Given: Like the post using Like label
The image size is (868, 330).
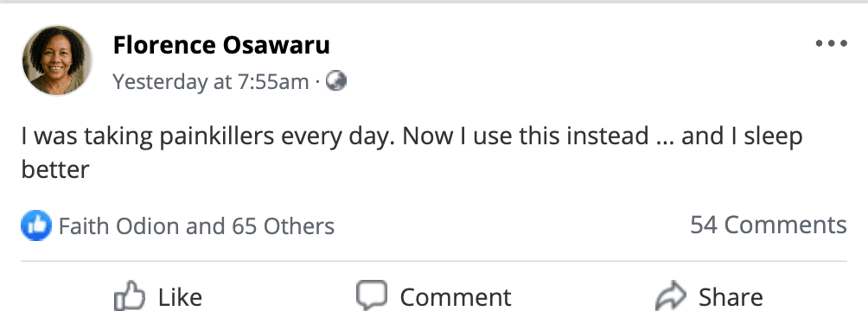Looking at the screenshot, I should click(x=181, y=297).
